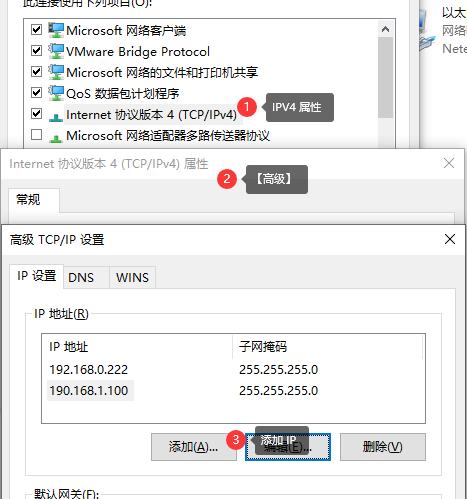Click the Microsoft 网络适配器多路传送器协议 icon
The image size is (467, 499).
click(x=56, y=138)
